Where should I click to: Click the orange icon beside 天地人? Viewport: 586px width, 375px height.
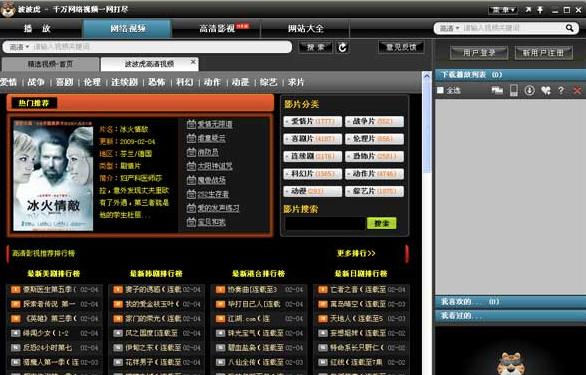pyautogui.click(x=323, y=319)
